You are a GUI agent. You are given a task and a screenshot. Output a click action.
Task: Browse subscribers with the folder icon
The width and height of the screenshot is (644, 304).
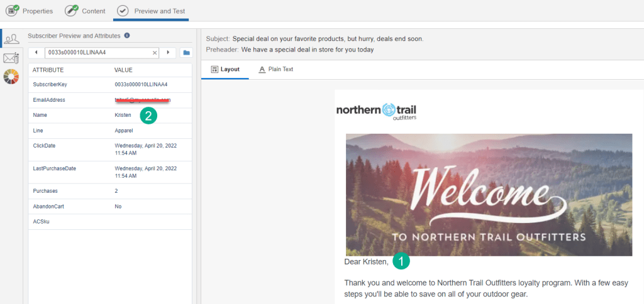tap(186, 53)
